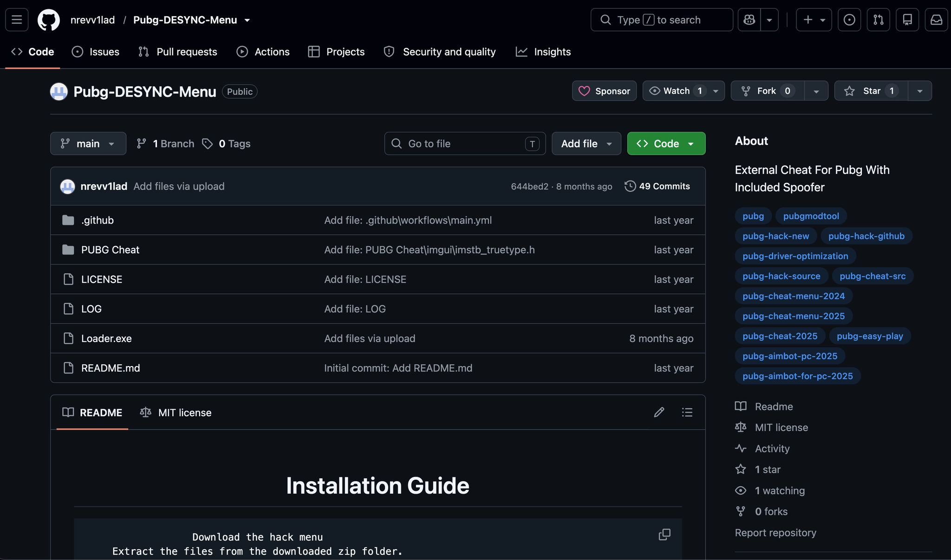Open the README outline list icon
Viewport: 951px width, 560px height.
tap(687, 412)
